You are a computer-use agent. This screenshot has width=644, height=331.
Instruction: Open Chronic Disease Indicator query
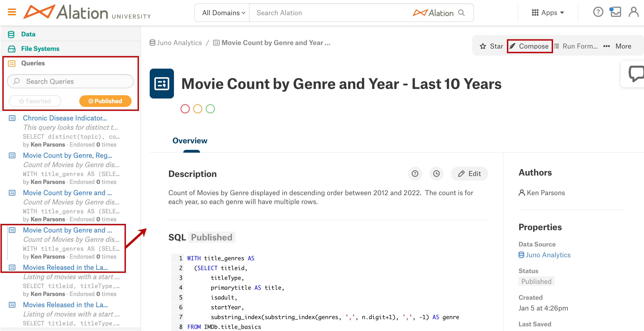65,118
